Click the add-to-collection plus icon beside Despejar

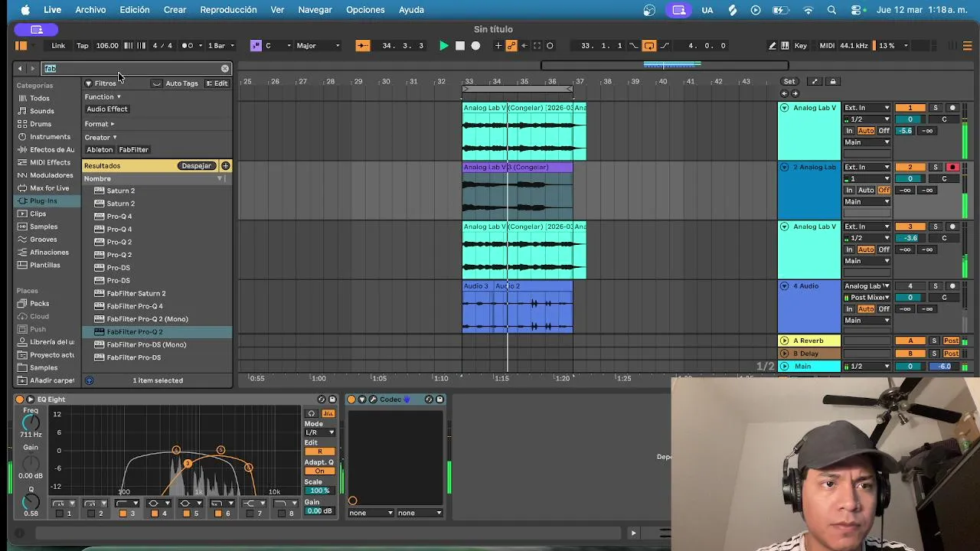(225, 166)
